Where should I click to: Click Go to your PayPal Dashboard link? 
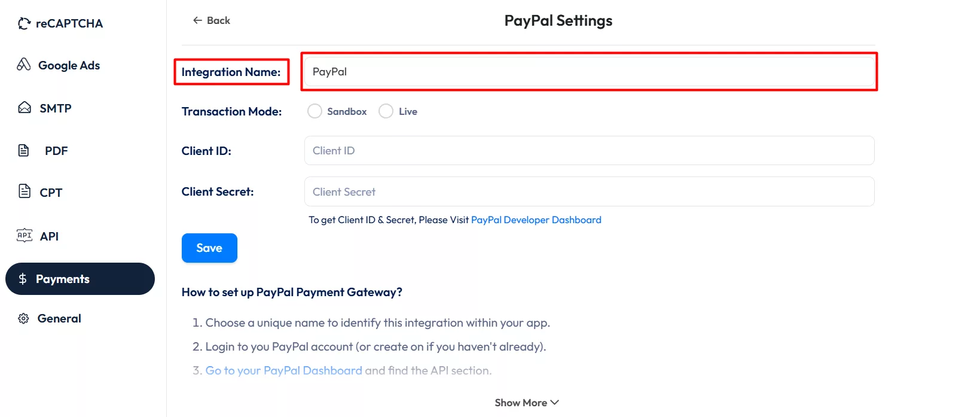pyautogui.click(x=283, y=370)
